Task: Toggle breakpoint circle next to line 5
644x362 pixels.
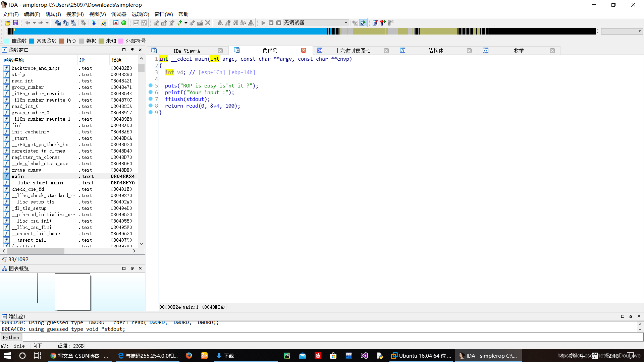Action: point(151,85)
